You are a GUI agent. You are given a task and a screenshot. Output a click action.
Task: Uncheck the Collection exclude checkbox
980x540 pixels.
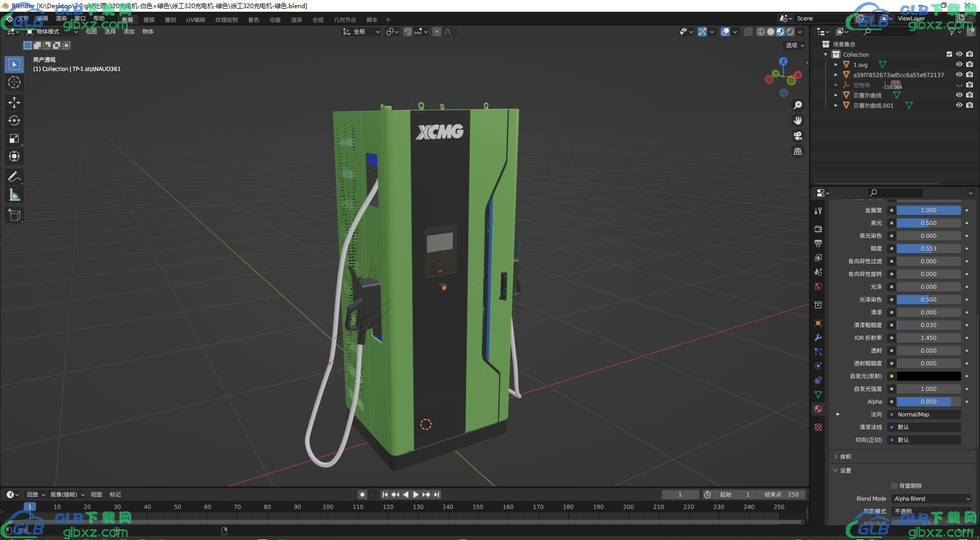click(949, 54)
